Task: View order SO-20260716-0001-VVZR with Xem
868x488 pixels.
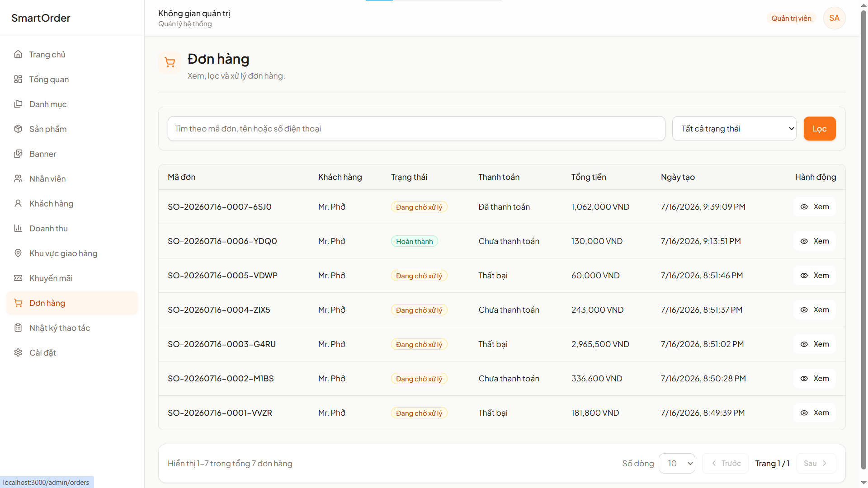Action: (815, 413)
